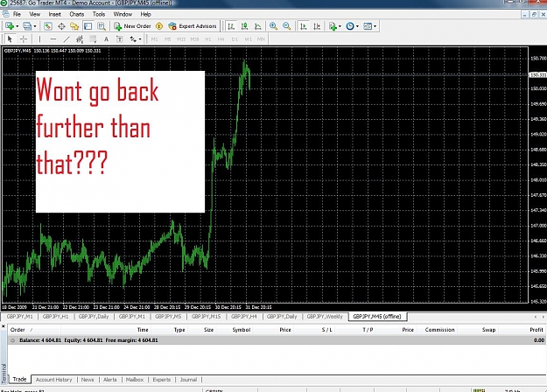This screenshot has width=547, height=392.
Task: Click the New Order button
Action: 132,26
